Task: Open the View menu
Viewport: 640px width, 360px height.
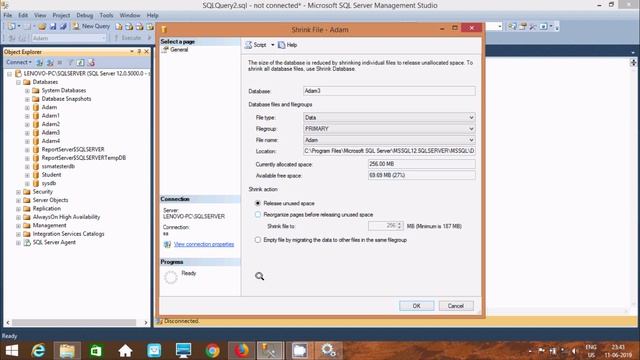Action: click(40, 16)
